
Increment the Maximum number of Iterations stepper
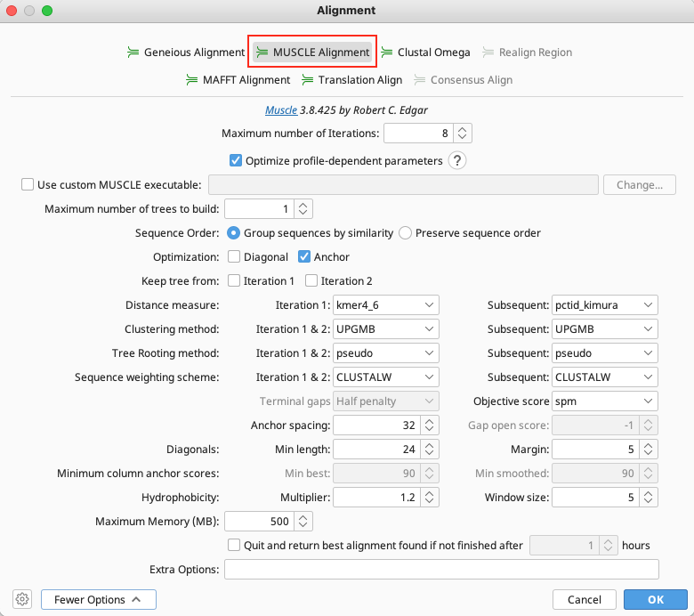[x=462, y=129]
